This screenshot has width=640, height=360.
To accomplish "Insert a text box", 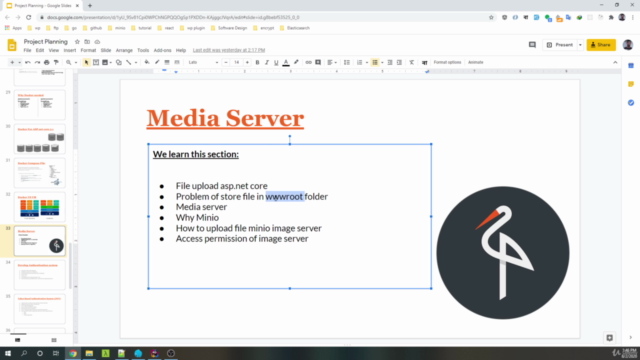I will [96, 62].
